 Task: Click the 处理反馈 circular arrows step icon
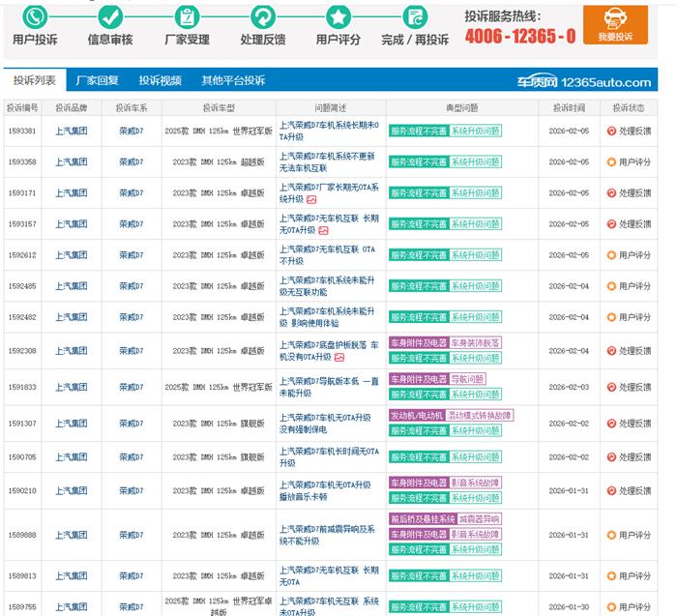tap(262, 16)
